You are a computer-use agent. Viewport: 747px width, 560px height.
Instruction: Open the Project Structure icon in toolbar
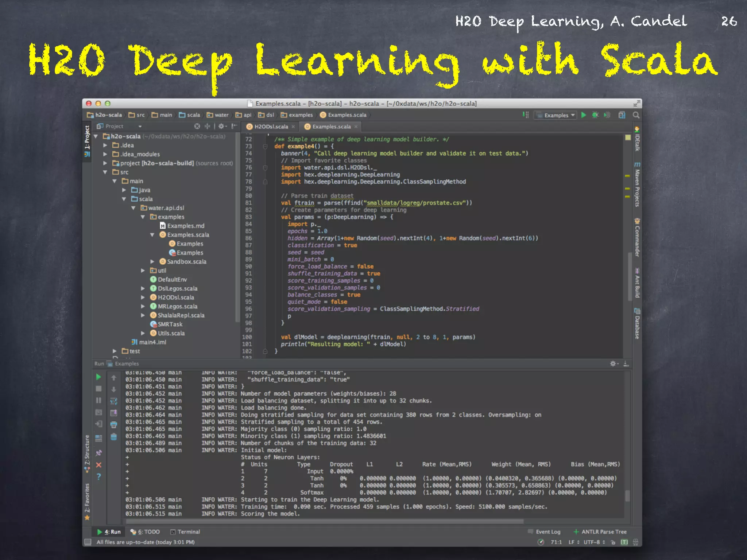click(622, 115)
